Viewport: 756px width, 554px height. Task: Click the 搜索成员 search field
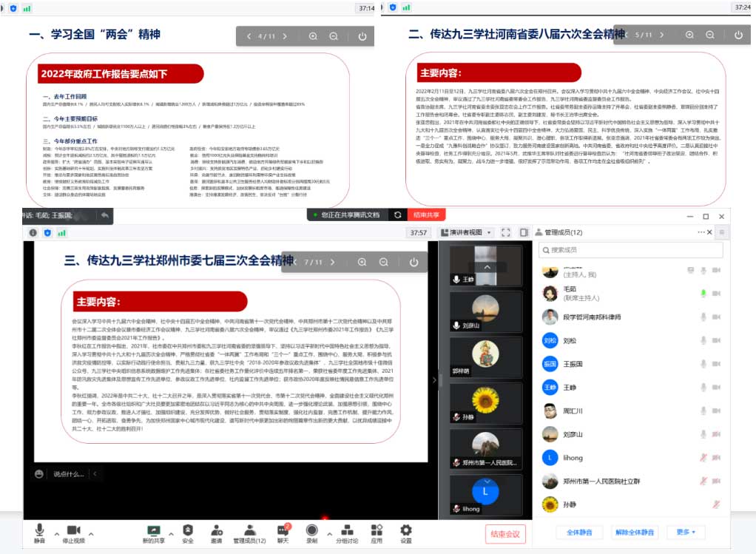(630, 250)
